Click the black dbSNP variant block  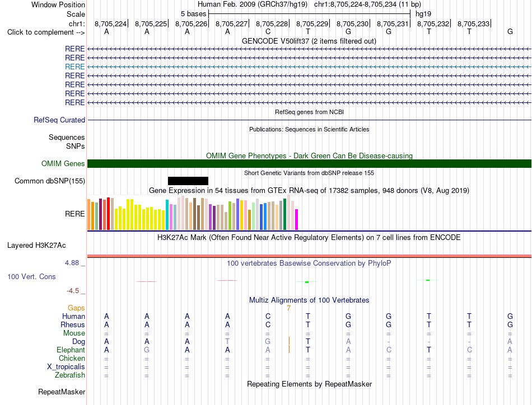[188, 181]
